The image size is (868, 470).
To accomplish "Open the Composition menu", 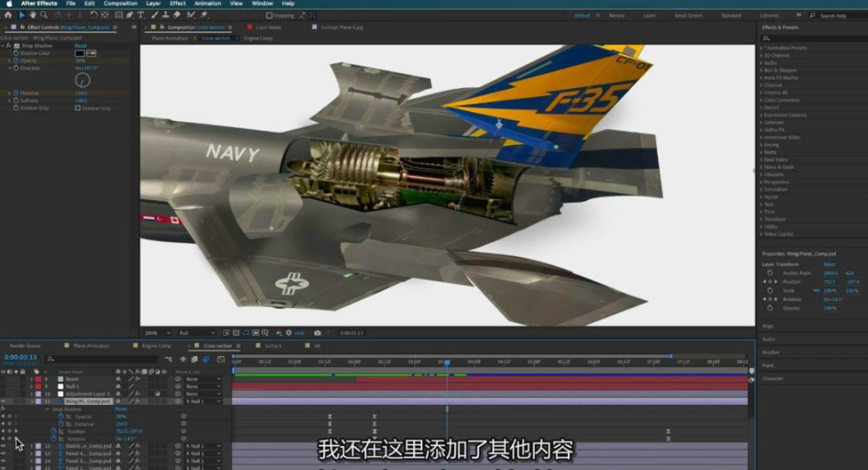I will coord(120,3).
